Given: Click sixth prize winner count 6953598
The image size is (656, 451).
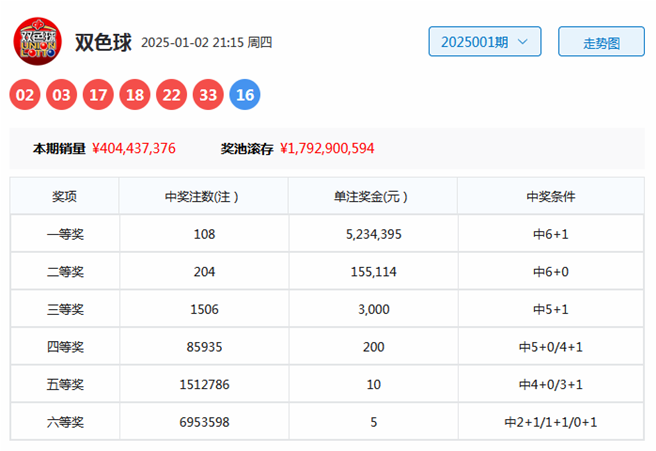Looking at the screenshot, I should [x=204, y=422].
